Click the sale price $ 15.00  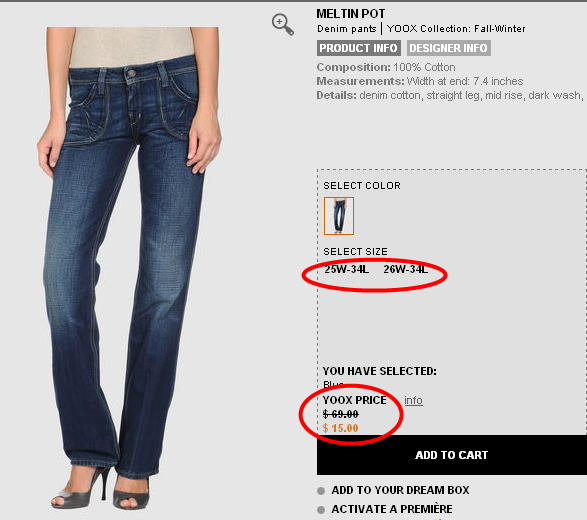(x=340, y=428)
